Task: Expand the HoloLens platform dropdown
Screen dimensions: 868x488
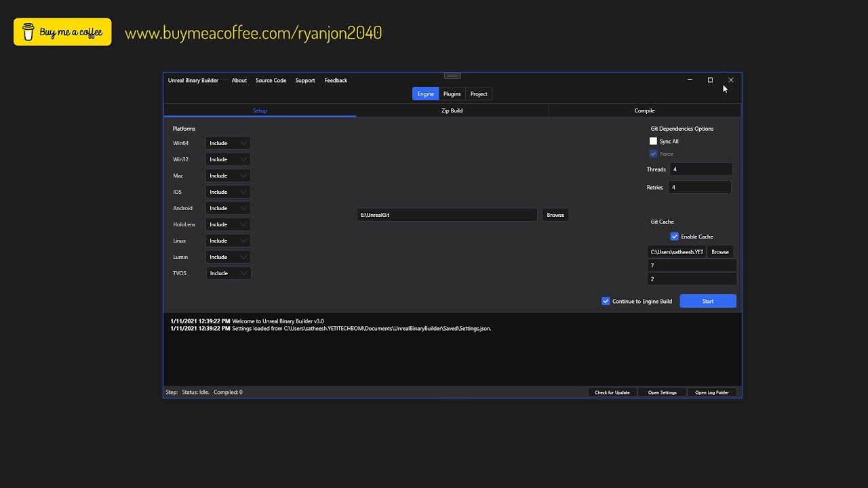Action: pos(229,224)
